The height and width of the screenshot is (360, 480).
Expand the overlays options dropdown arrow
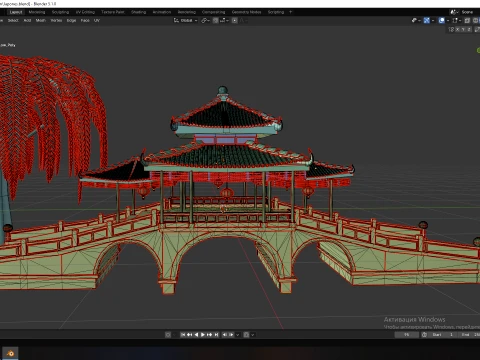[448, 20]
